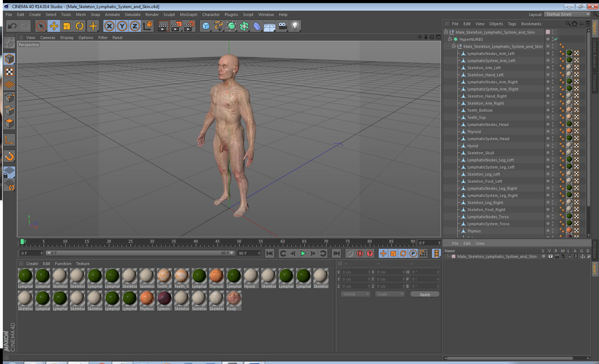Switch to Points mode
Viewport: 599px width, 364px height.
[9, 98]
